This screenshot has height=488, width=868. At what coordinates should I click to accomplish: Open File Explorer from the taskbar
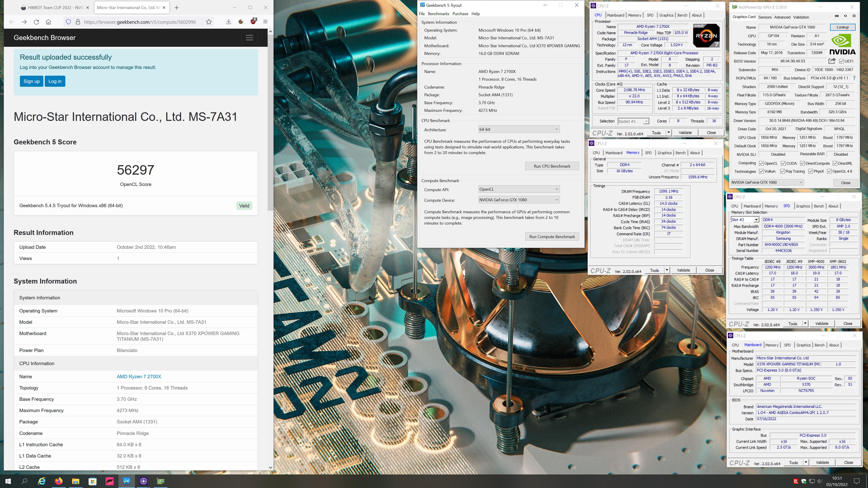pos(75,481)
